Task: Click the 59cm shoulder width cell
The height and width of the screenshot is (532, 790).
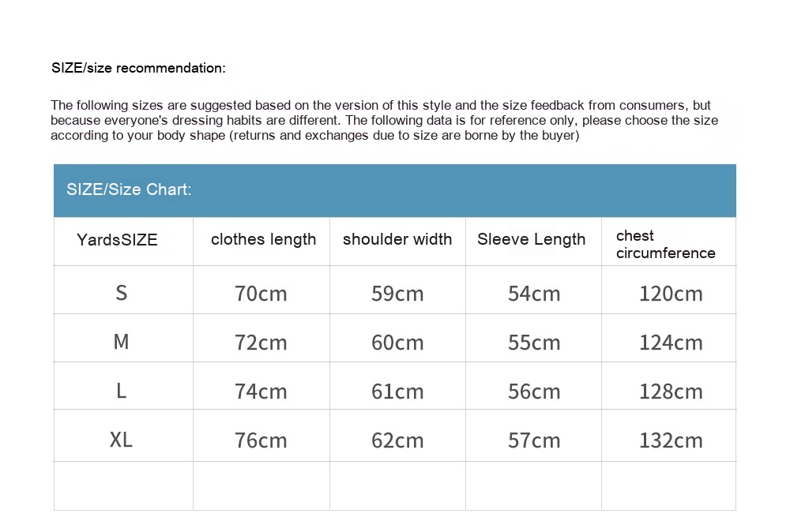Action: tap(397, 294)
